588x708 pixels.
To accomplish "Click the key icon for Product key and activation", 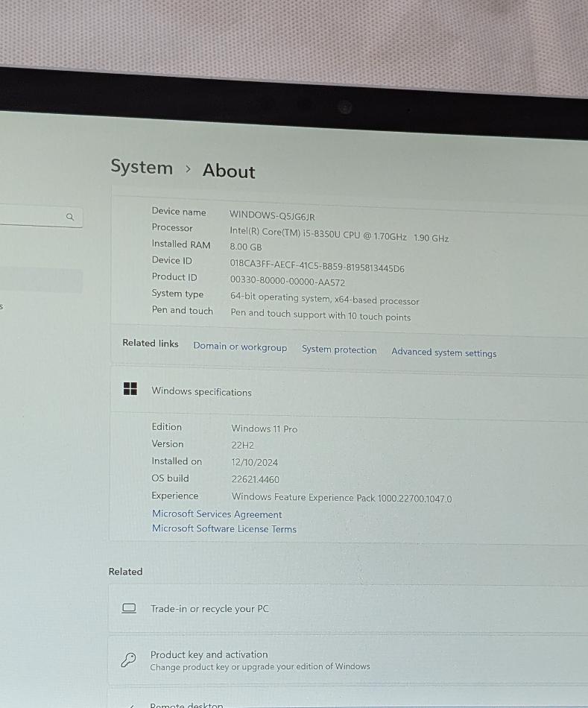I will (128, 660).
